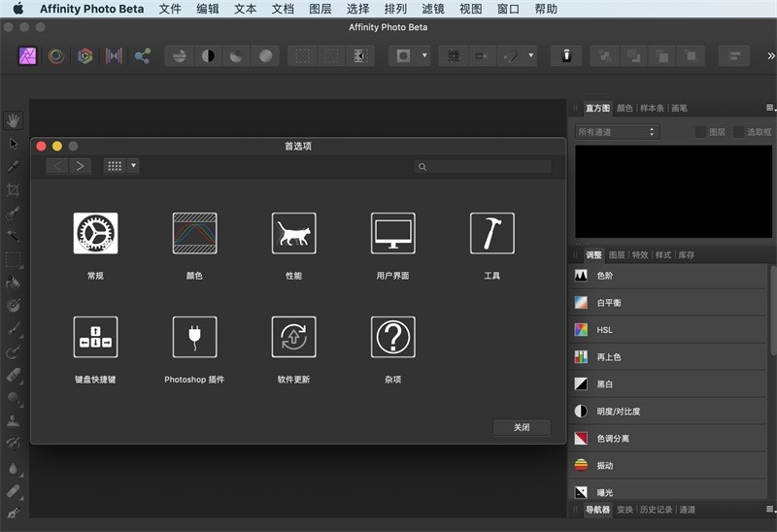Click the 关闭 button in preferences
The width and height of the screenshot is (777, 532).
point(522,427)
